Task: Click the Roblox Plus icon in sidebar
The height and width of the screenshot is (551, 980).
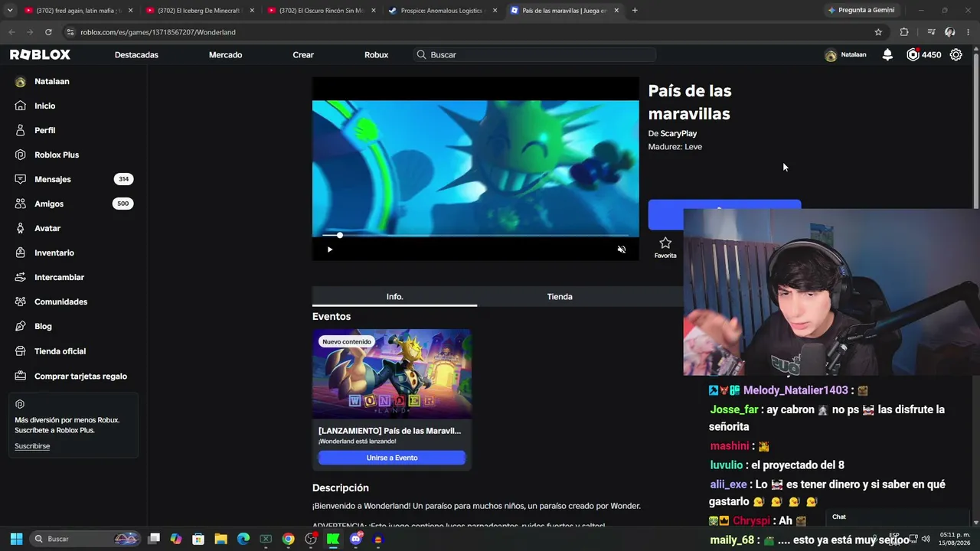Action: tap(21, 155)
